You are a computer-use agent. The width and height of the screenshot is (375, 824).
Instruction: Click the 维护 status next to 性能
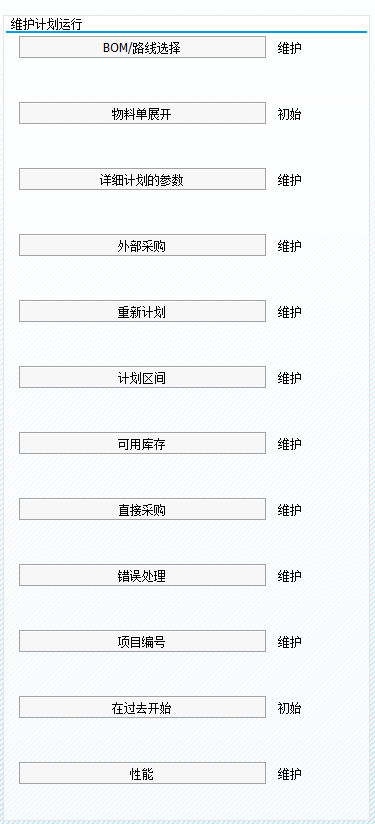289,774
